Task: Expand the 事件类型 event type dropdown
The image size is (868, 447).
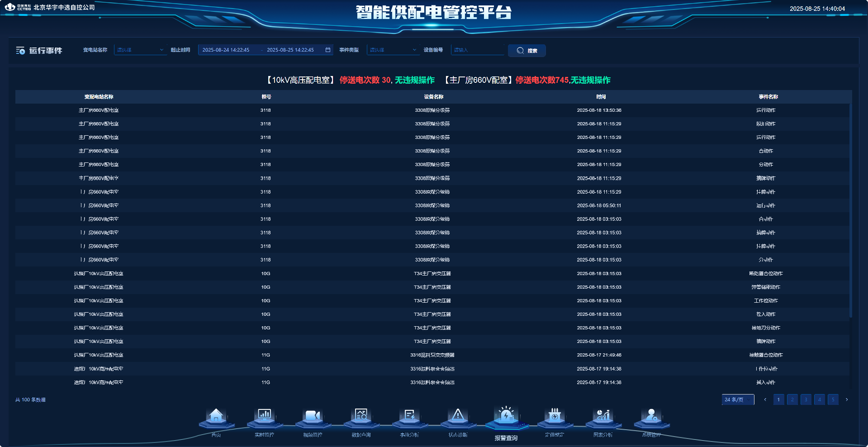Action: pyautogui.click(x=393, y=50)
